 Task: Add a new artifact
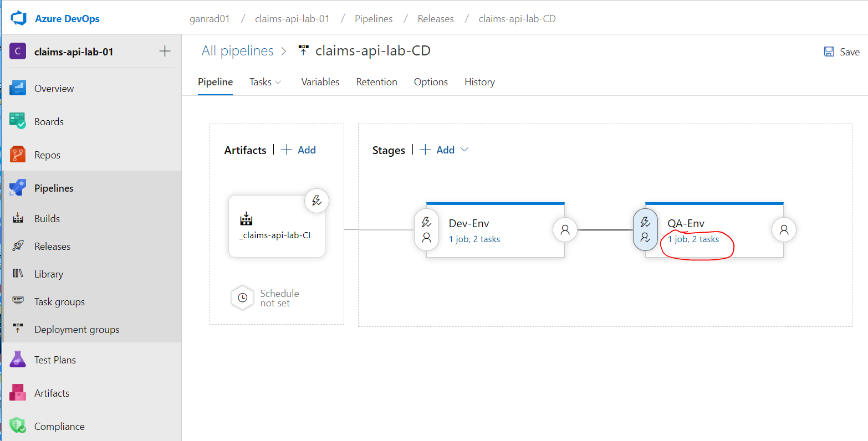click(299, 150)
